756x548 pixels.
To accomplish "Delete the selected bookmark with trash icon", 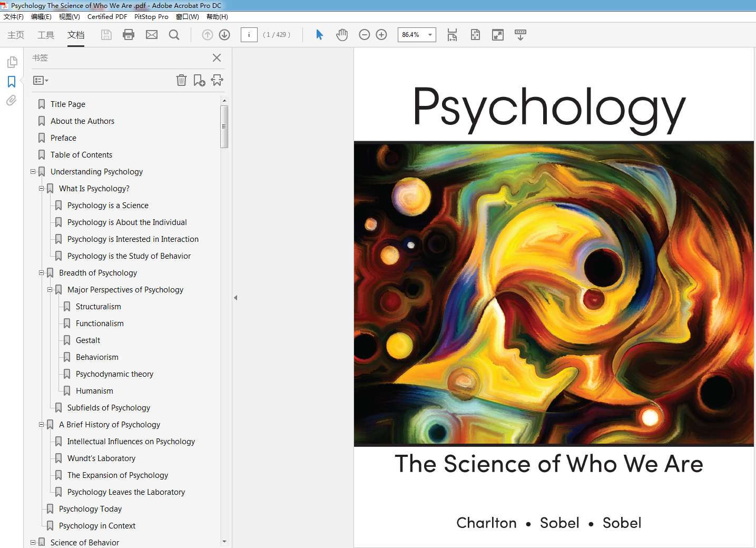I will 181,80.
